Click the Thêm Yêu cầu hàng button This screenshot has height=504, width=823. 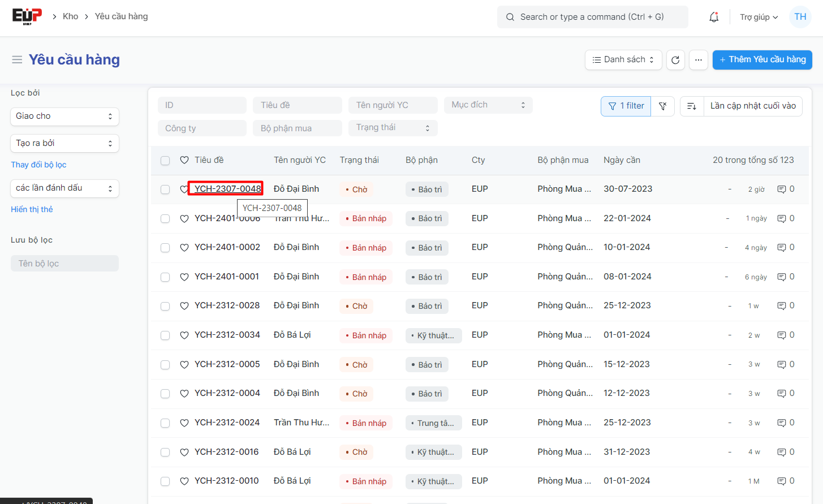762,60
